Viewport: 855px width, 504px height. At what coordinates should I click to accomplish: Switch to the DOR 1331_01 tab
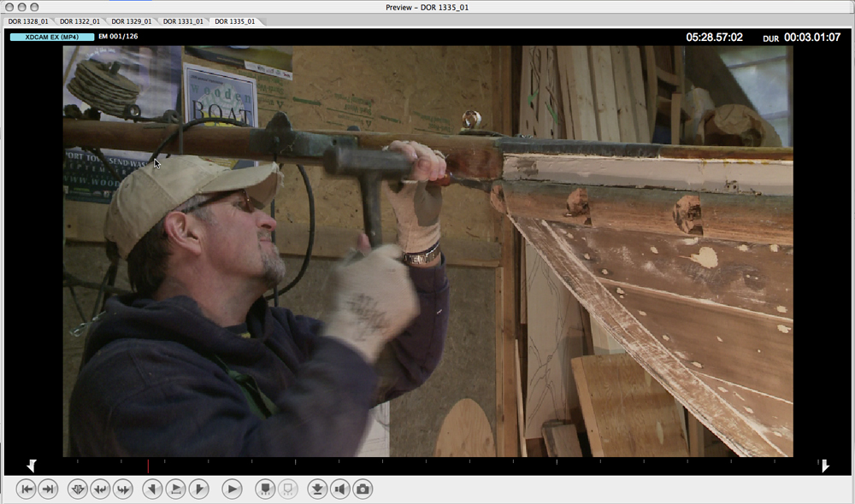click(182, 21)
